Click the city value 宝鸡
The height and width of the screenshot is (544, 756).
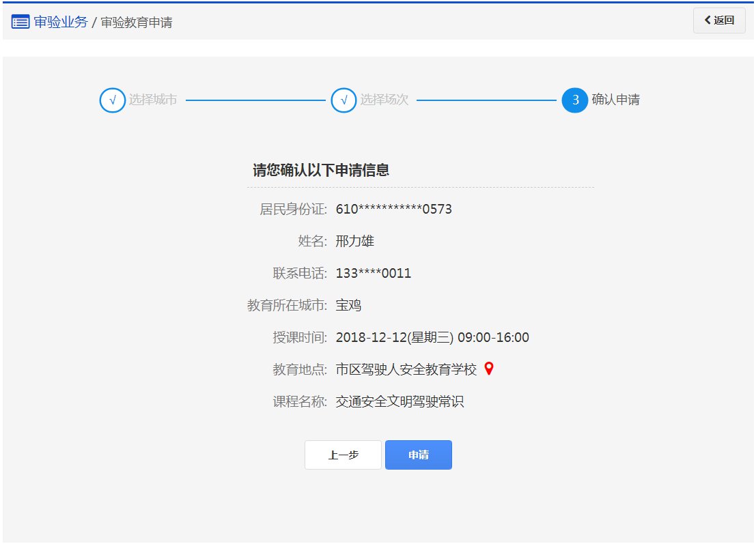tap(348, 306)
